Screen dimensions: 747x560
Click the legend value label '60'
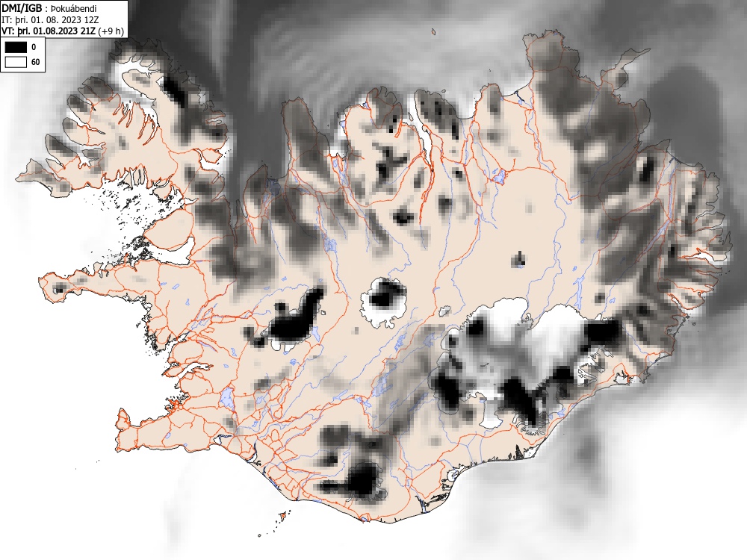click(35, 62)
